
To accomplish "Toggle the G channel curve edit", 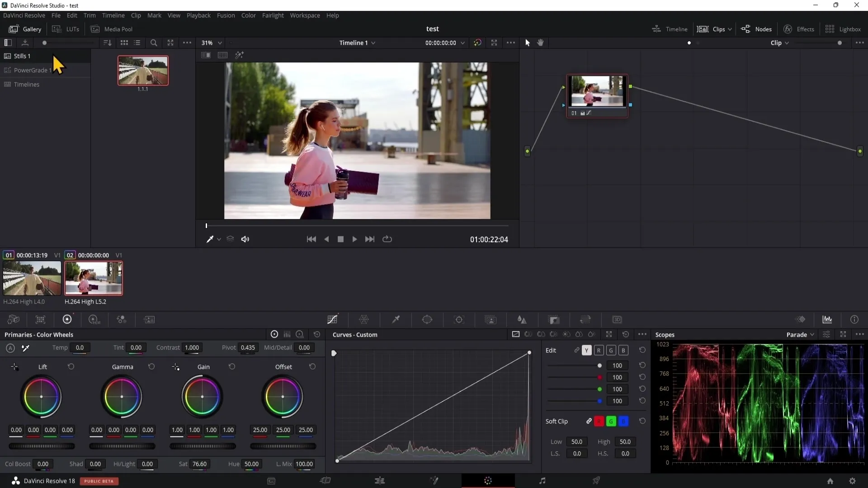I will 611,350.
